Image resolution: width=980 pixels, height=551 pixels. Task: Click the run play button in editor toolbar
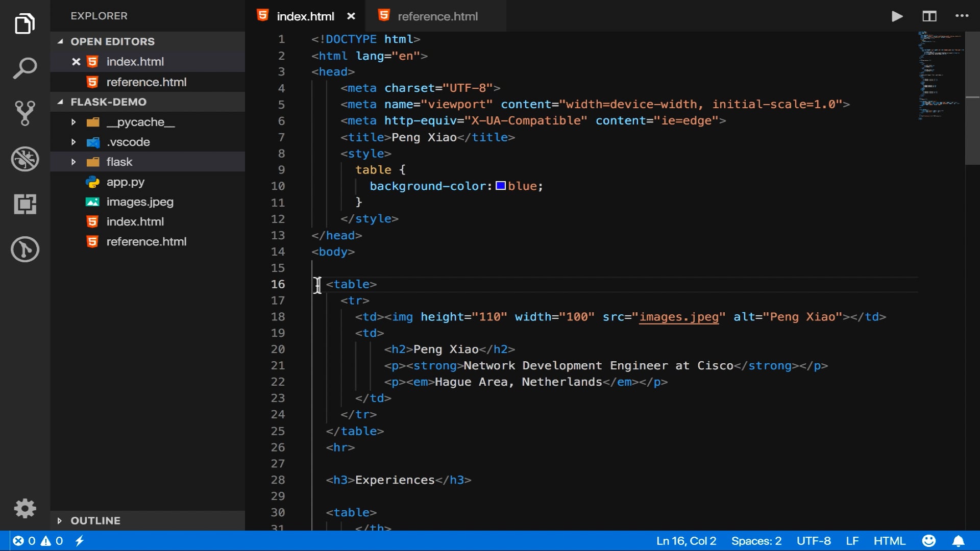897,16
